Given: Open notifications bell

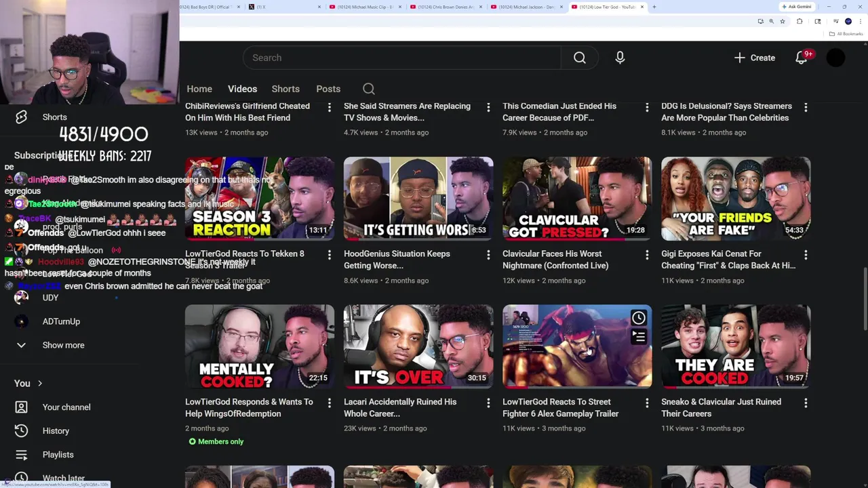Looking at the screenshot, I should tap(802, 58).
